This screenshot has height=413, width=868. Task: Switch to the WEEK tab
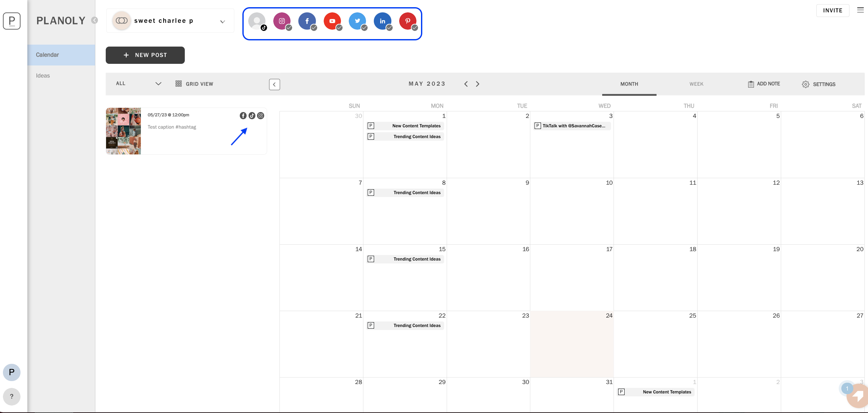tap(696, 84)
